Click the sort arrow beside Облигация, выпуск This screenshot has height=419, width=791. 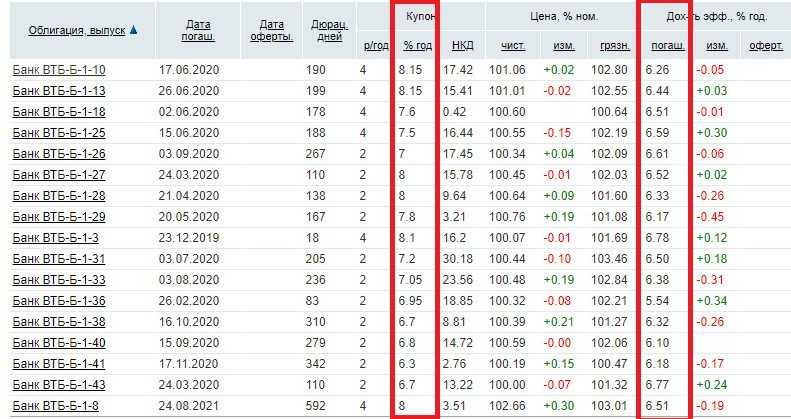click(134, 31)
